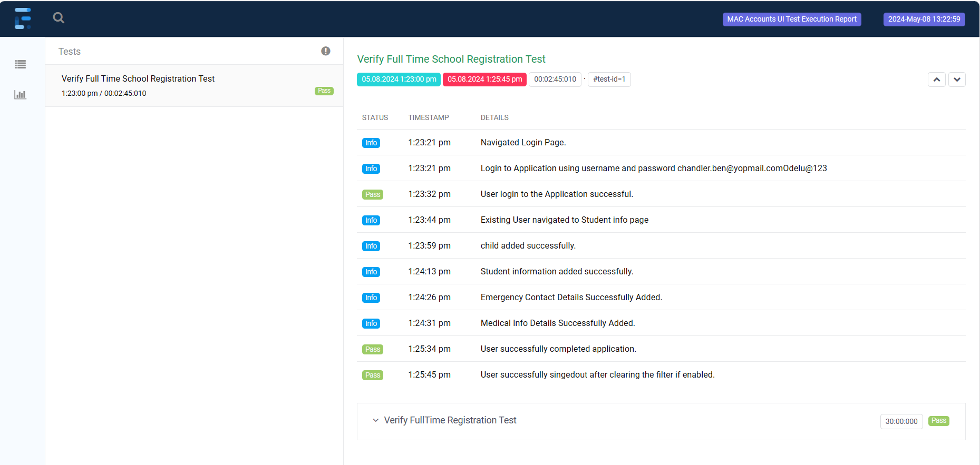Click Info badge for Login to Application row

tap(371, 169)
